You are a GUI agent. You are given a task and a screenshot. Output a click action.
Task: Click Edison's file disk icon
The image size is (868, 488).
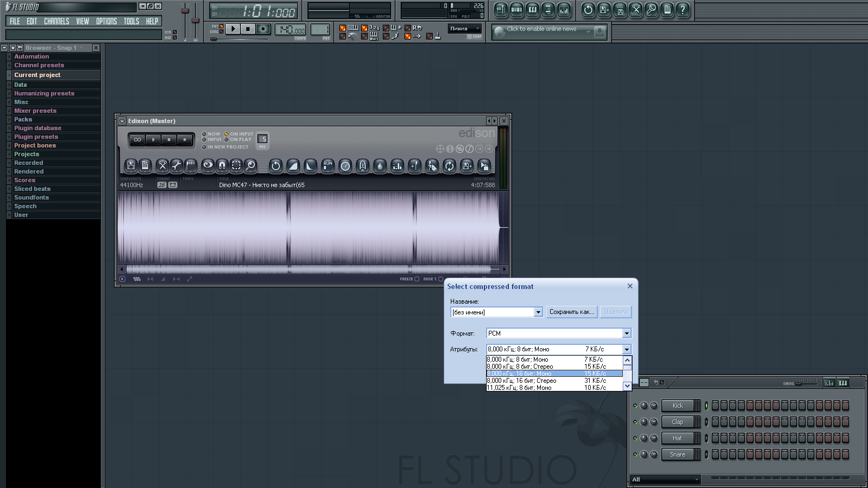coord(131,166)
